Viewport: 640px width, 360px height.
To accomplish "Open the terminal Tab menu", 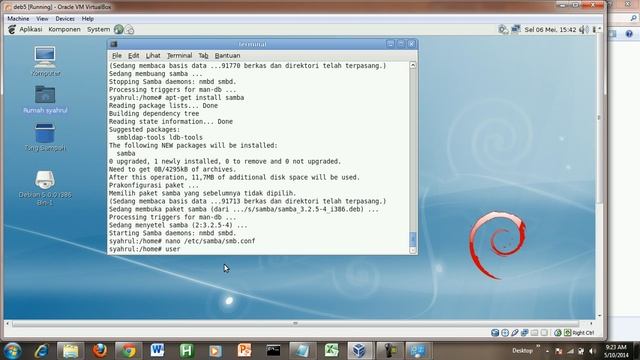I will (x=203, y=56).
